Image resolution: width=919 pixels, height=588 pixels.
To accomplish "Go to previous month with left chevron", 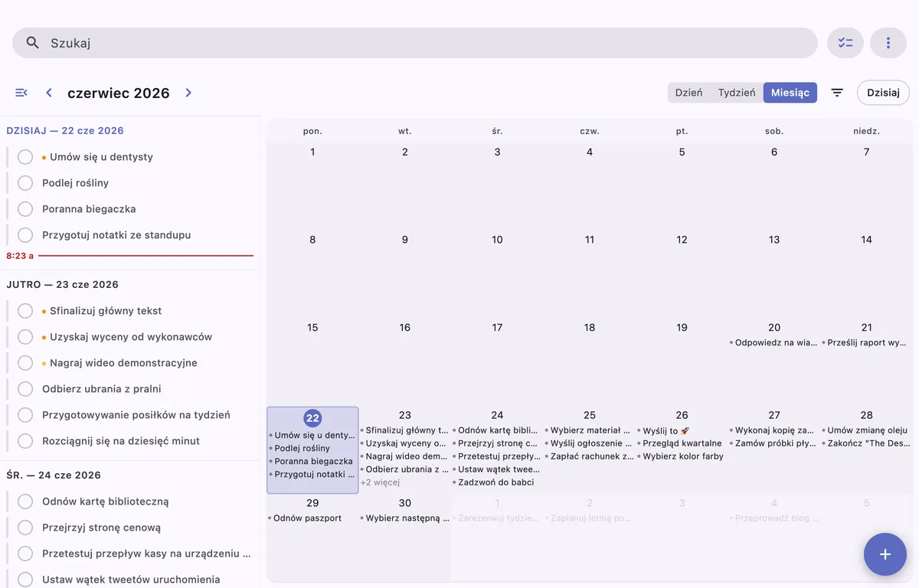I will coord(49,93).
